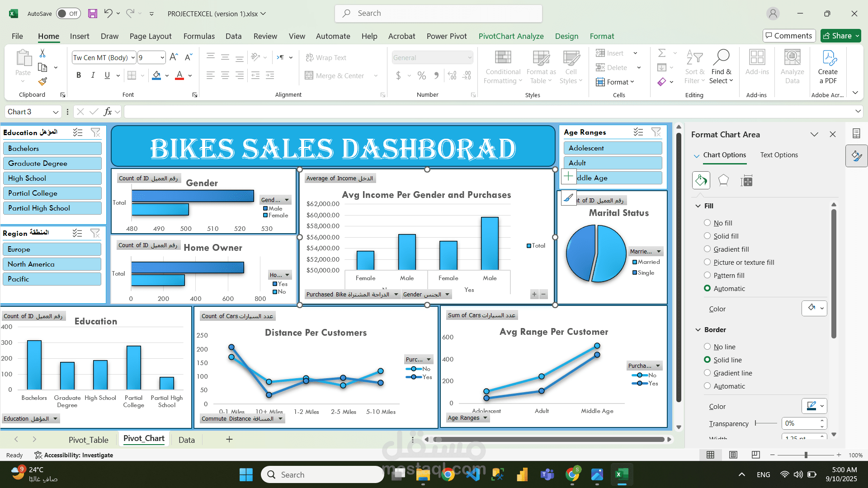Screen dimensions: 868x488
Task: Open font name dropdown
Action: 133,57
